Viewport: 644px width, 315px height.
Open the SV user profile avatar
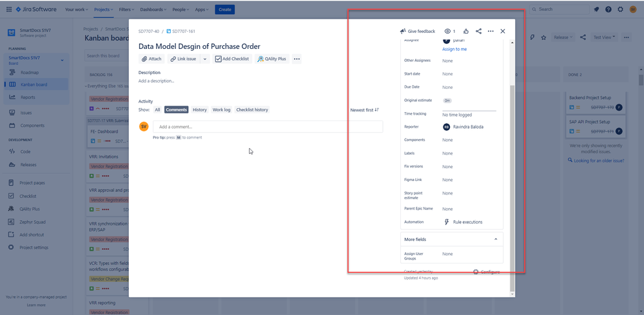click(x=633, y=10)
